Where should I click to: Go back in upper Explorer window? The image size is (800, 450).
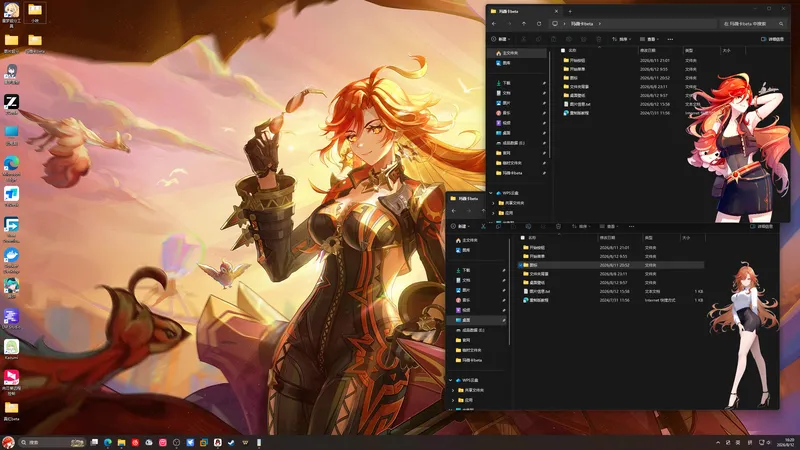(494, 23)
